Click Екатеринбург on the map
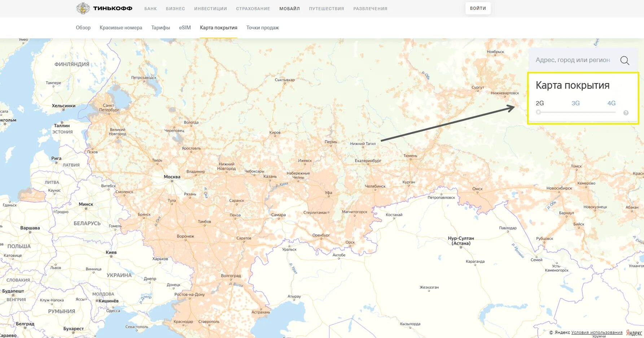Image resolution: width=644 pixels, height=338 pixels. pos(368,161)
